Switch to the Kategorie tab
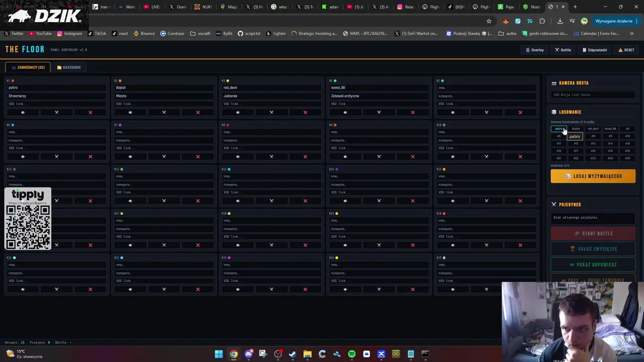Viewport: 644px width, 362px height. (69, 67)
